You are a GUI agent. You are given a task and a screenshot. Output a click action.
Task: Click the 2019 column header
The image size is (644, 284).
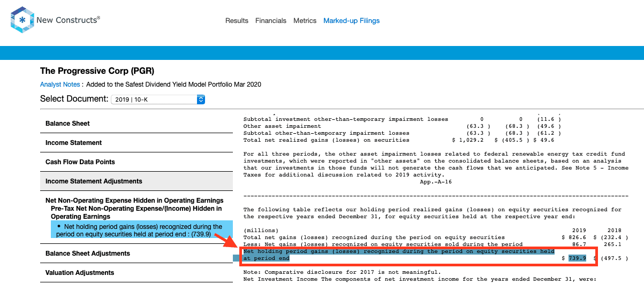(x=579, y=231)
